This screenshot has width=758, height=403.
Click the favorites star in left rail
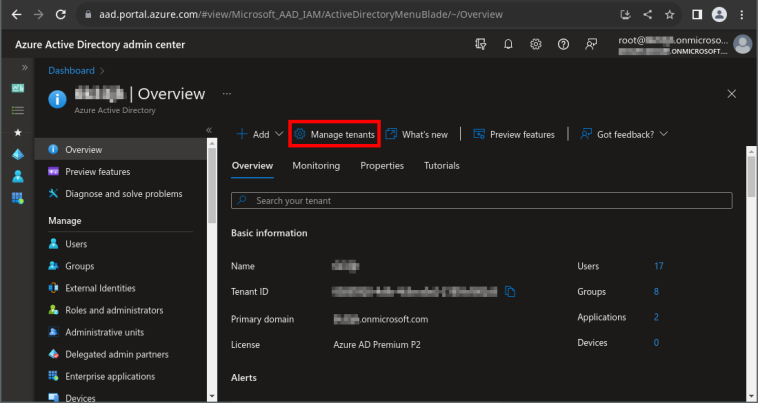[x=17, y=131]
